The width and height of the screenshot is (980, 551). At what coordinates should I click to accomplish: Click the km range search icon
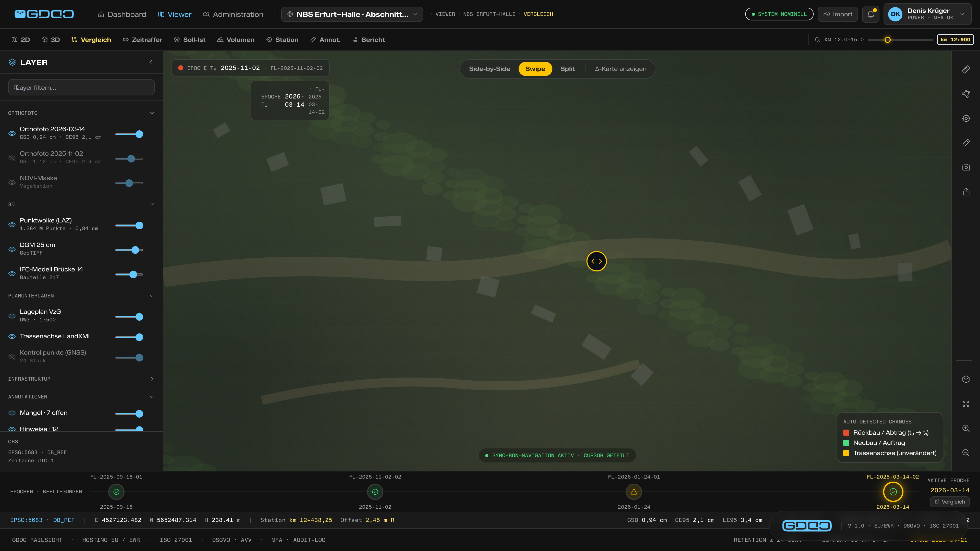(x=817, y=40)
